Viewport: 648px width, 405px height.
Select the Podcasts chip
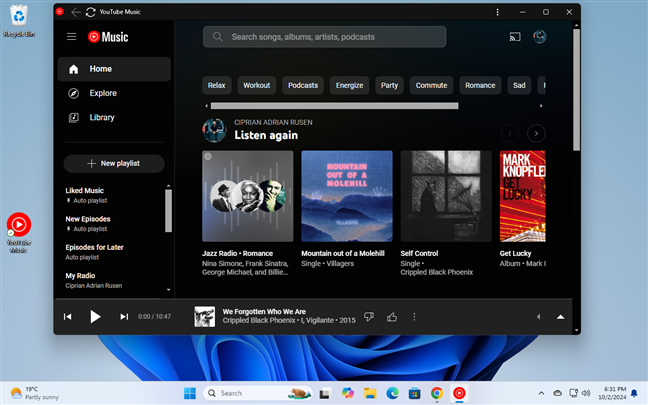[303, 85]
